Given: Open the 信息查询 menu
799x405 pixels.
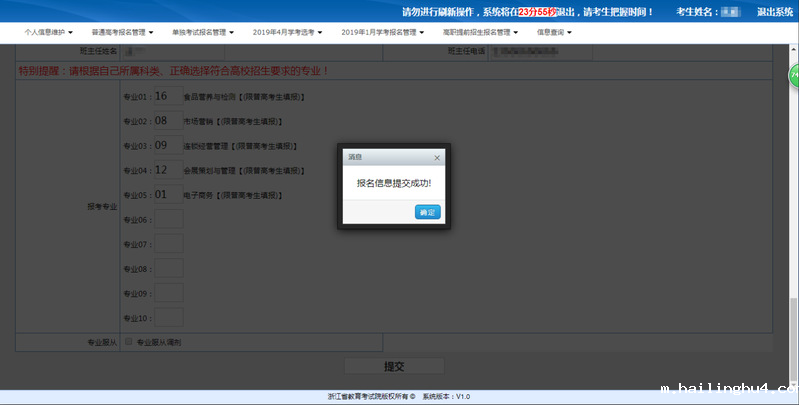Looking at the screenshot, I should tap(555, 32).
